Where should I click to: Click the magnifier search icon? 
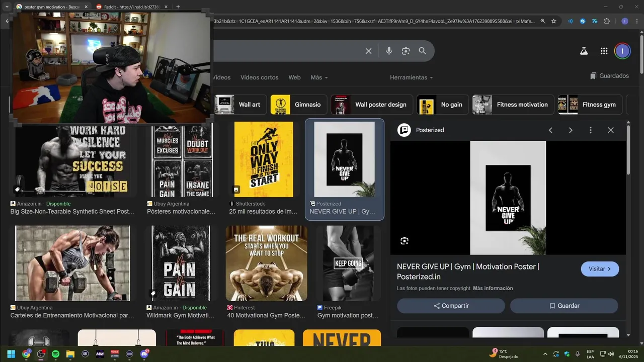tap(422, 51)
